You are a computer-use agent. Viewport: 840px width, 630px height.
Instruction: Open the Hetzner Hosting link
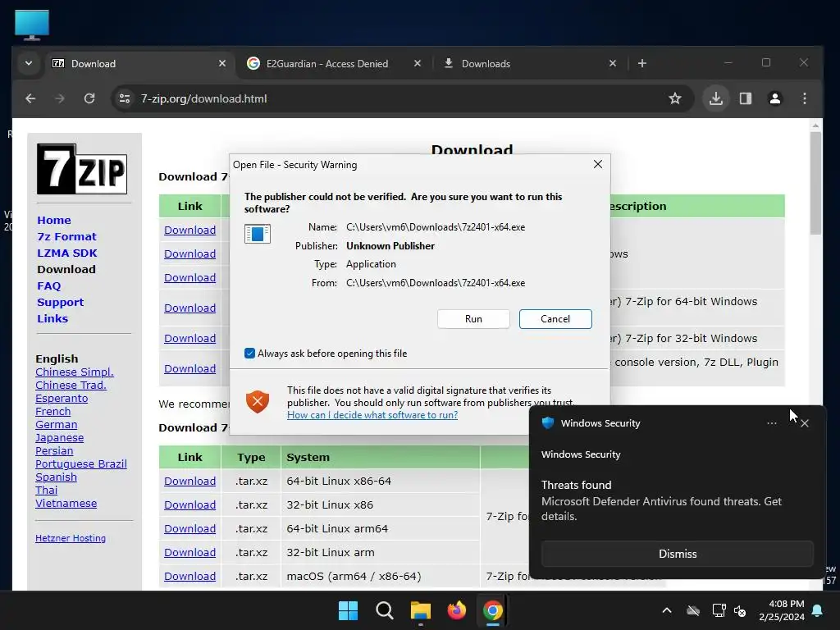coord(71,538)
